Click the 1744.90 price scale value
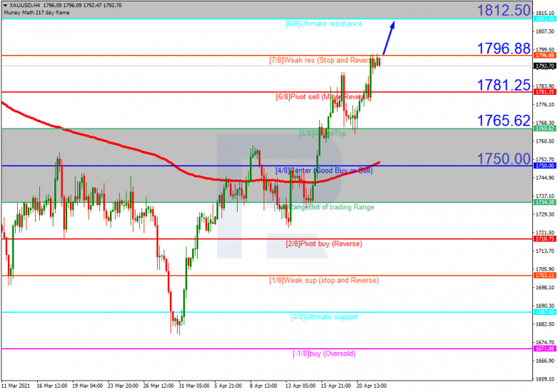 pos(545,178)
